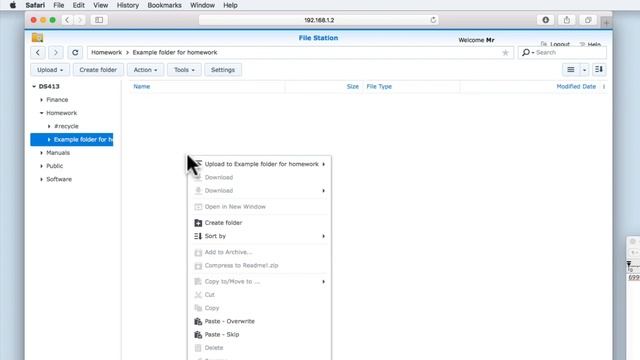Open Safari History menu
The height and width of the screenshot is (360, 640).
[128, 5]
